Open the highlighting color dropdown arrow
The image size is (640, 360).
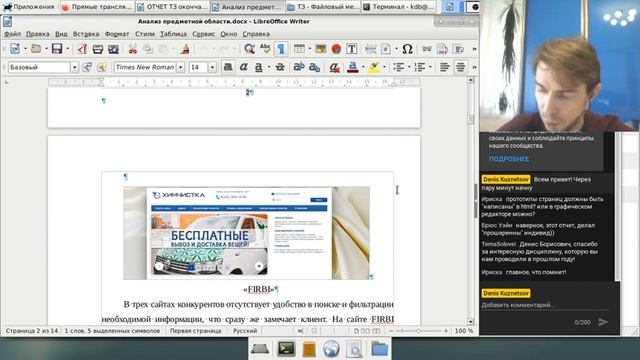[x=384, y=67]
